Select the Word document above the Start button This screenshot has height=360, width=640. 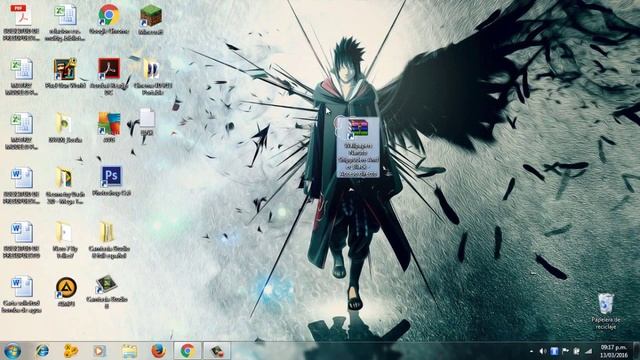click(21, 294)
